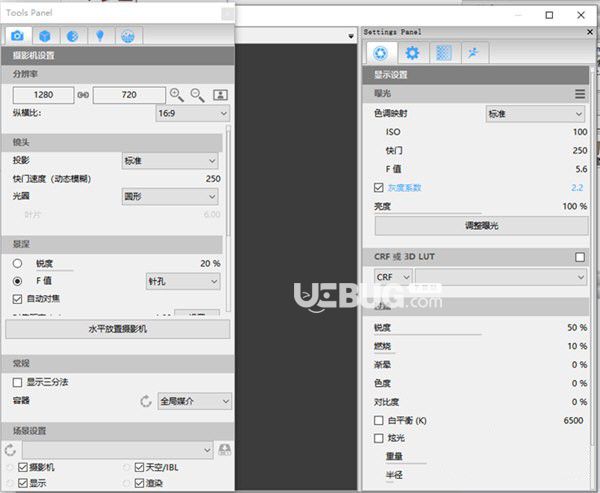Open the exposure section hamburger menu
600x493 pixels.
pyautogui.click(x=580, y=94)
